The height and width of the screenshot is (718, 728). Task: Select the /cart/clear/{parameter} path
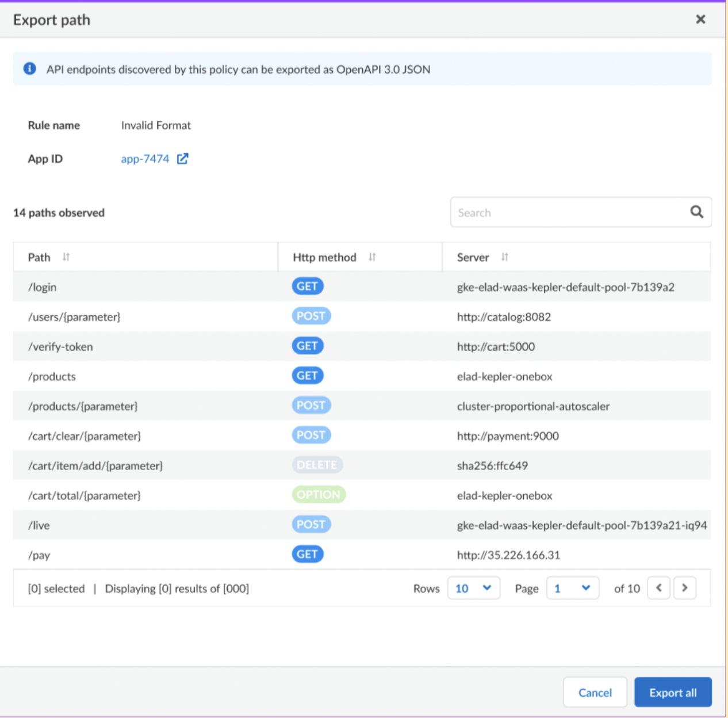[84, 436]
